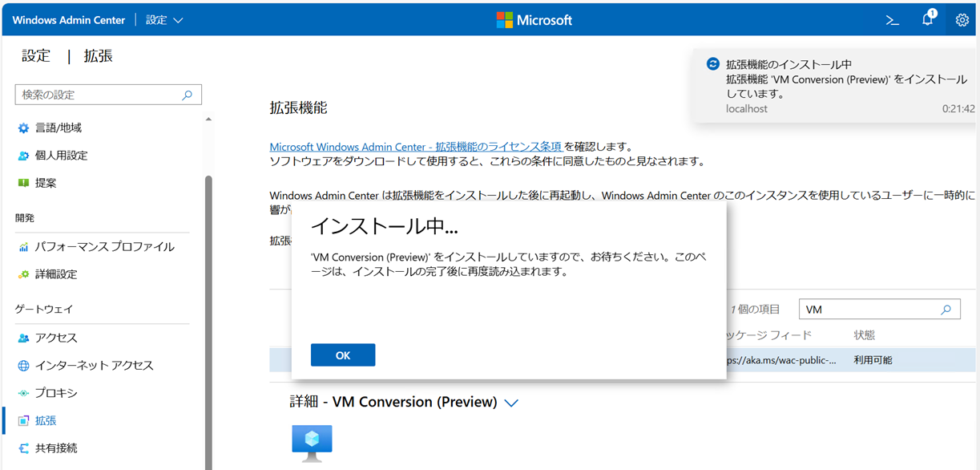
Task: Open 言語/地域 settings page
Action: [x=58, y=128]
